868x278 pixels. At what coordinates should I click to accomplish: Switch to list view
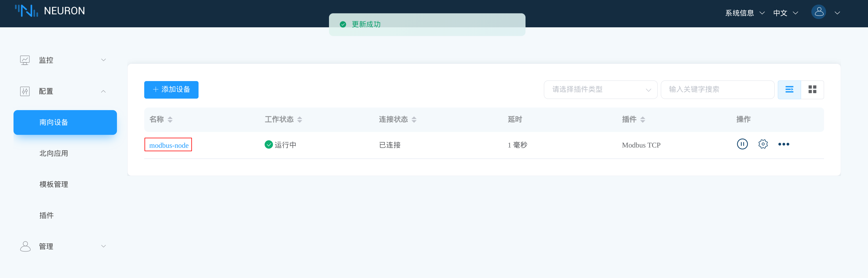click(789, 90)
